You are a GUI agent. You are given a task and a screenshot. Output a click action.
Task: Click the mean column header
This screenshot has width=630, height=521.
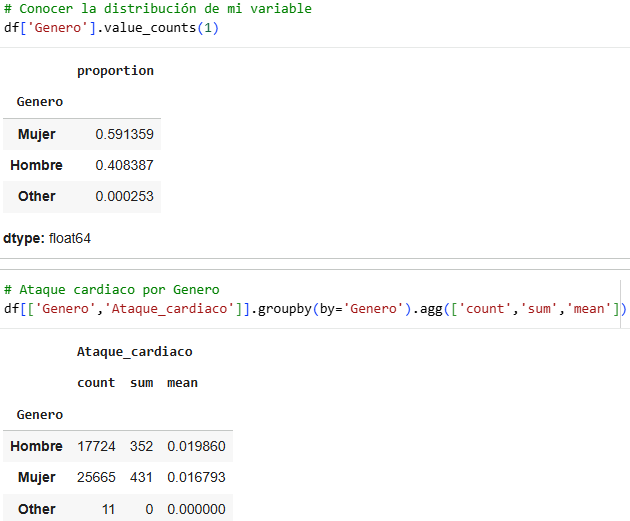(x=182, y=383)
